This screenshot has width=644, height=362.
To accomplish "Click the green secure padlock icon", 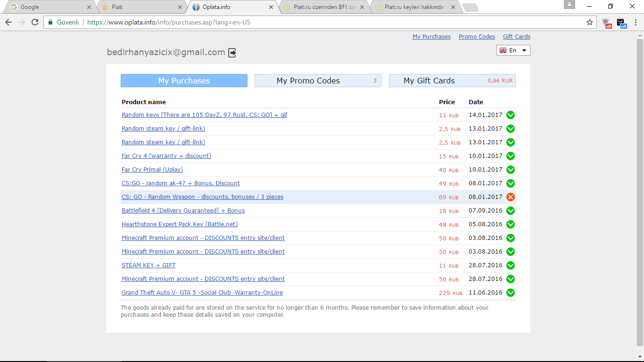I will point(50,22).
